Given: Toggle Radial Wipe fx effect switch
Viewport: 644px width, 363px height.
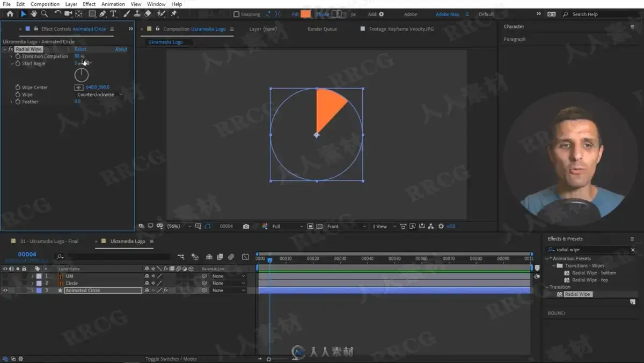Looking at the screenshot, I should coord(10,49).
